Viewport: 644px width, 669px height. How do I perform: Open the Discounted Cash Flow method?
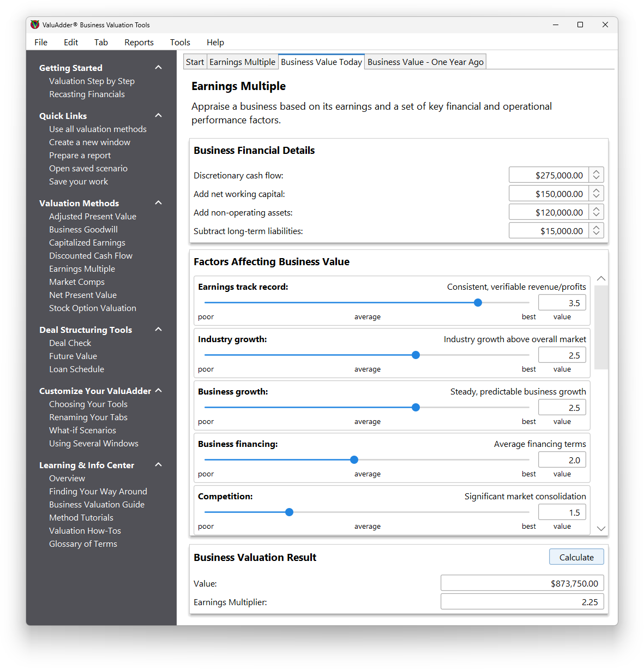(91, 256)
